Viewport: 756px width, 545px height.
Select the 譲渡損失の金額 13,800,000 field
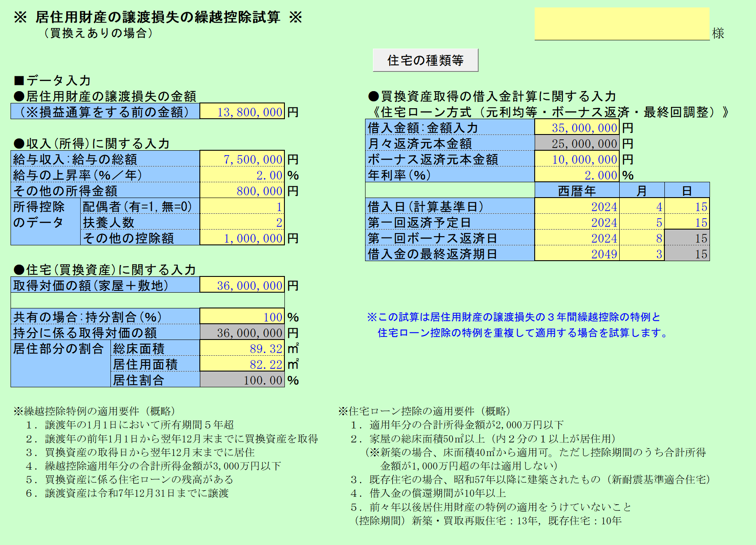tap(242, 112)
